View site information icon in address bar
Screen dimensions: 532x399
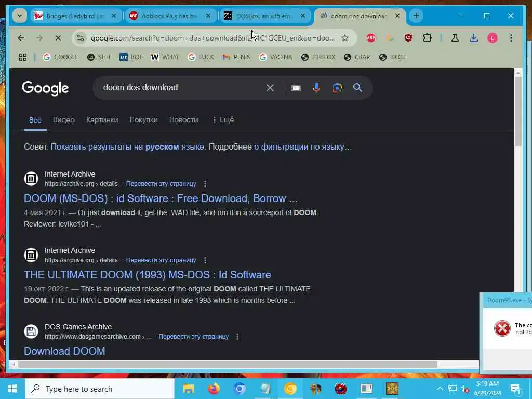[x=81, y=38]
